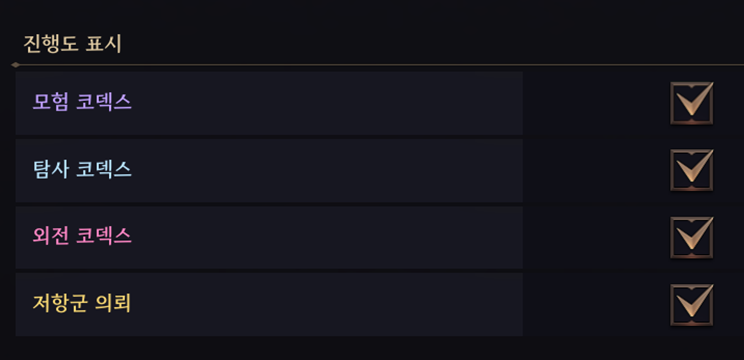This screenshot has height=360, width=744.
Task: Turn off the 저항군 의뢰 checkbox
Action: click(691, 305)
